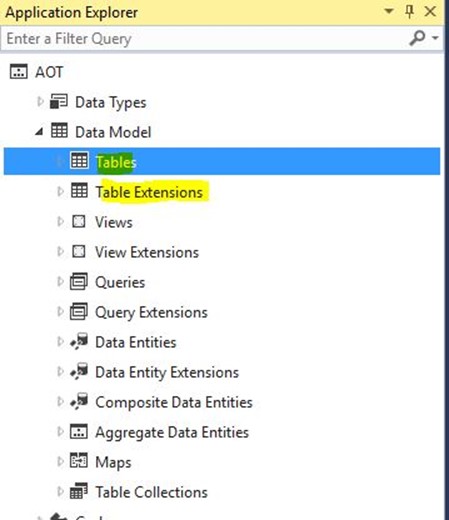Pin the Application Explorer panel
The height and width of the screenshot is (520, 449).
[410, 12]
